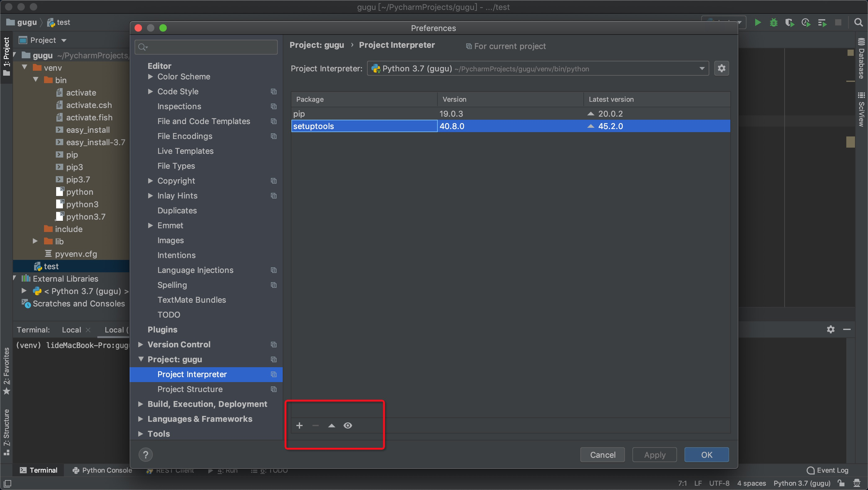The width and height of the screenshot is (868, 490).
Task: Open the Python Console tab
Action: pyautogui.click(x=102, y=470)
